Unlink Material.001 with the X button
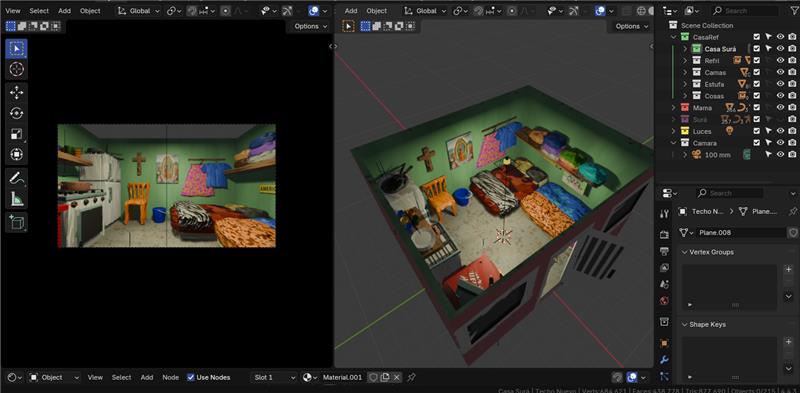This screenshot has height=393, width=800. [x=396, y=377]
